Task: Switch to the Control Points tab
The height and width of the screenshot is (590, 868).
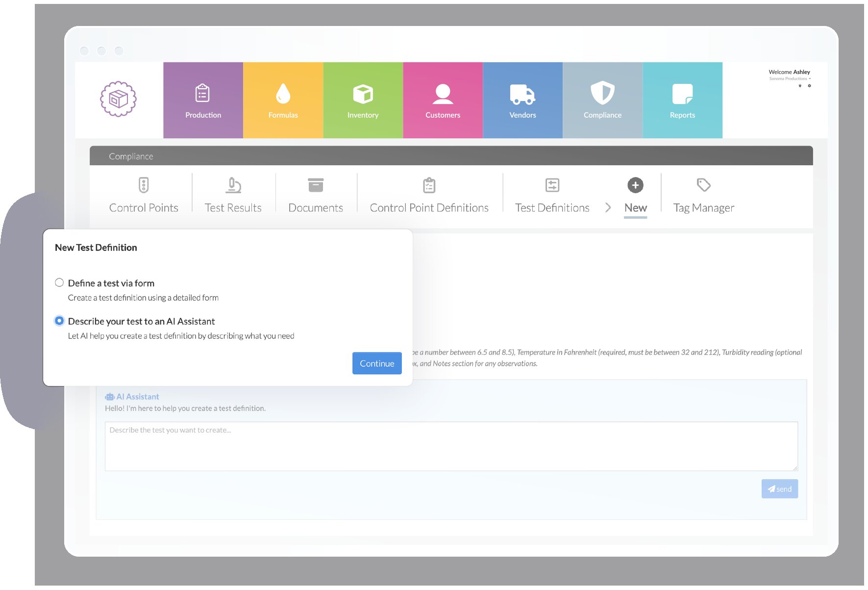Action: tap(144, 196)
